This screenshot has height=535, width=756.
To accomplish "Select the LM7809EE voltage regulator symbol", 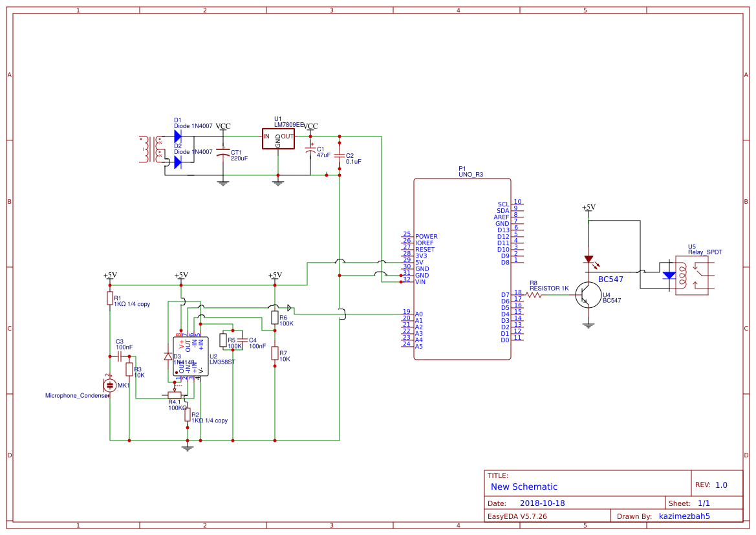I will [x=278, y=138].
